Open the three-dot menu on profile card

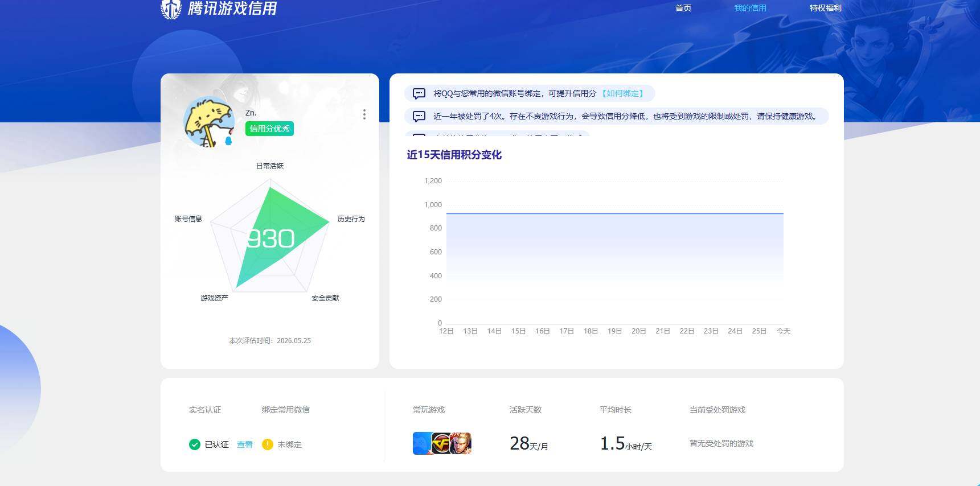(x=364, y=114)
